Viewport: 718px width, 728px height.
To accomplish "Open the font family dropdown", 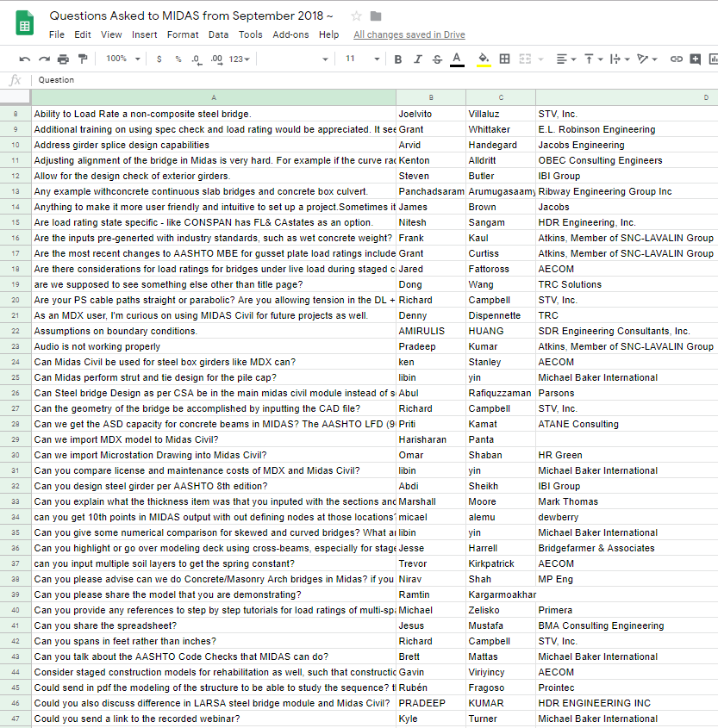I will coord(295,59).
